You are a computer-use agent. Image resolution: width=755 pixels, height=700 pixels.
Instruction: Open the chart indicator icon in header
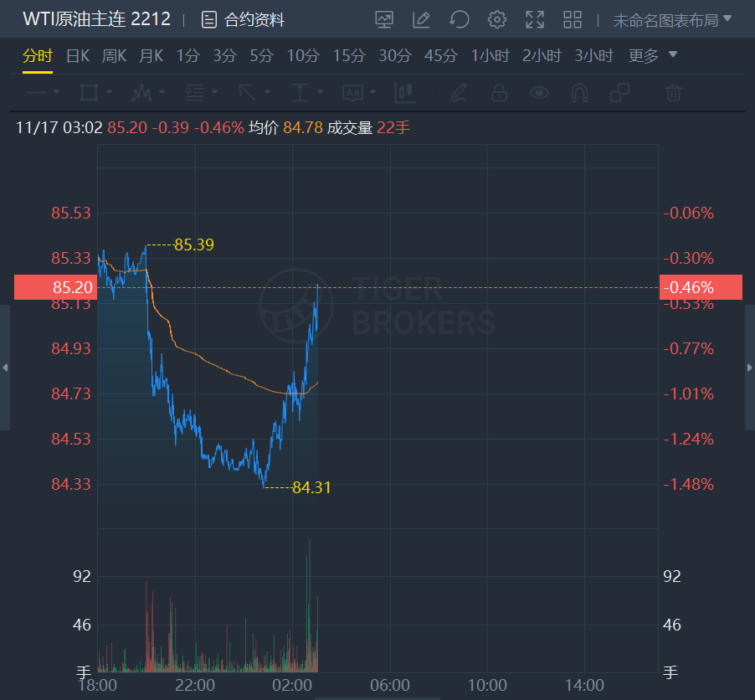[384, 19]
